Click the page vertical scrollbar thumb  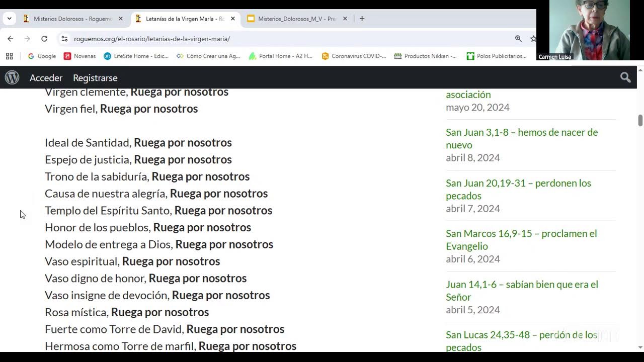[640, 121]
